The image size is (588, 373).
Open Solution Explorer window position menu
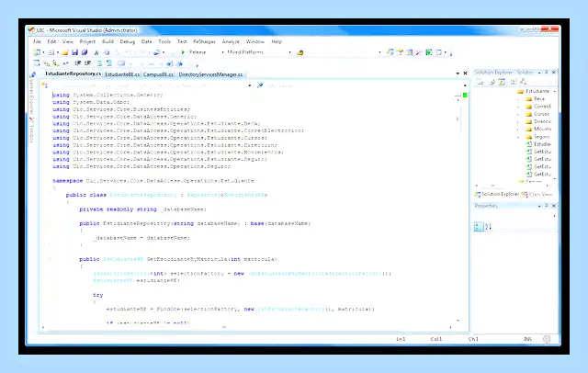539,73
